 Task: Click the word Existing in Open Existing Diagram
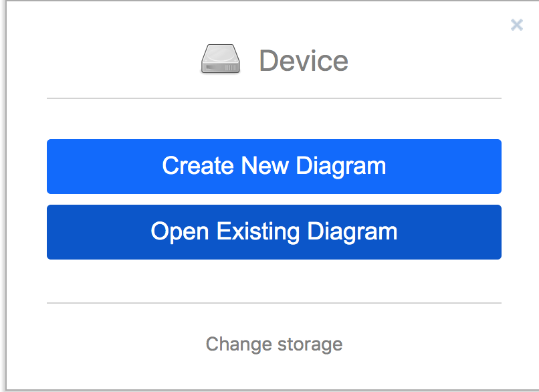coord(258,231)
